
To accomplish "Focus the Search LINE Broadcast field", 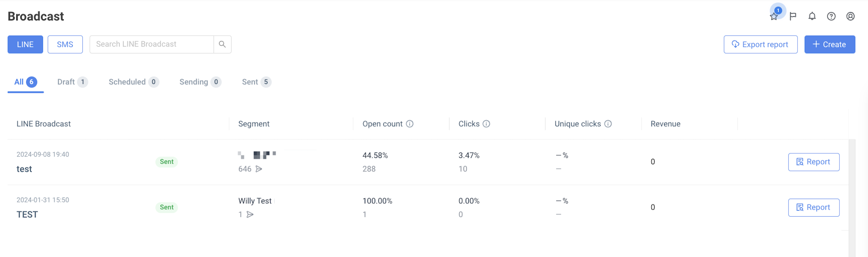I will (x=152, y=44).
